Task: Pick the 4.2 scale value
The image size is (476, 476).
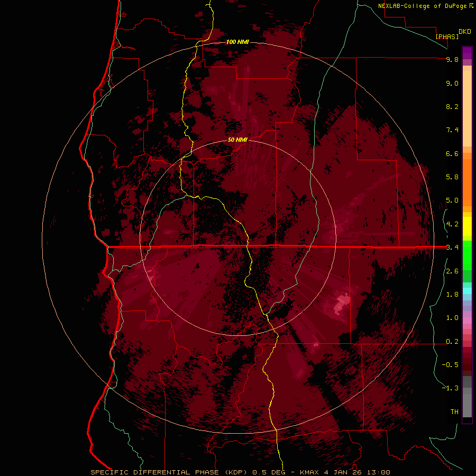Action: 452,224
